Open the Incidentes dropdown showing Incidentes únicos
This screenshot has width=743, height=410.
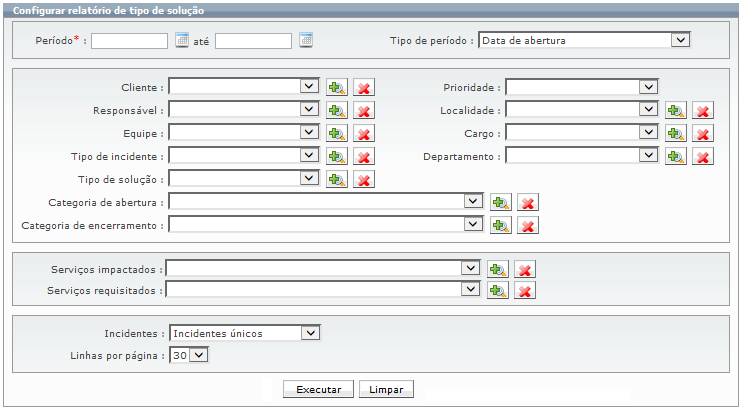(x=245, y=333)
